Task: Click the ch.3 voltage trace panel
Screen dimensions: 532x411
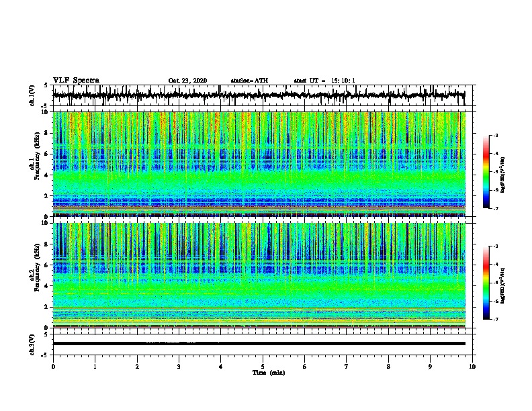Action: coord(263,345)
